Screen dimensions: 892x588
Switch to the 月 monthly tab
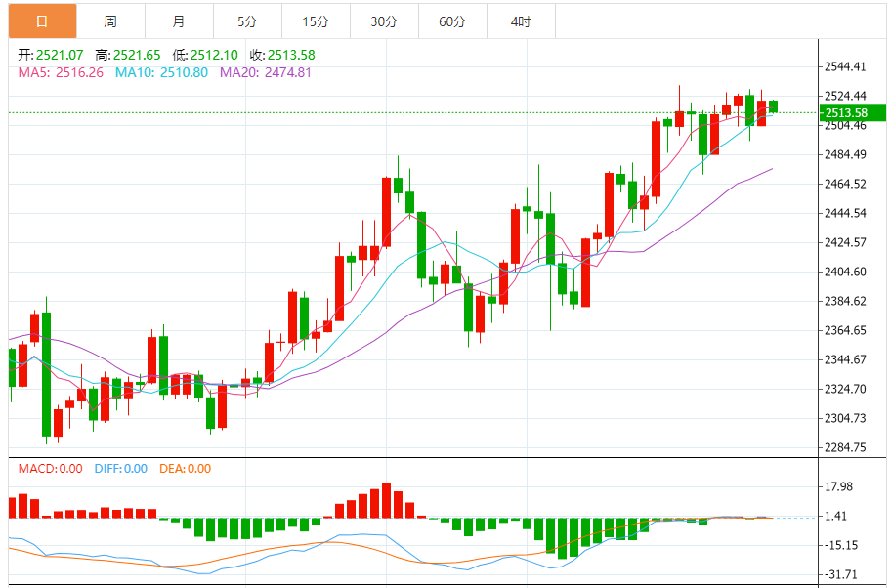(179, 21)
